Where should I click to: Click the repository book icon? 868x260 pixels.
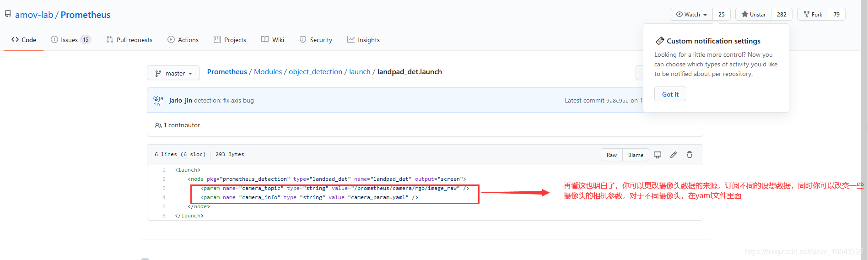tap(8, 14)
